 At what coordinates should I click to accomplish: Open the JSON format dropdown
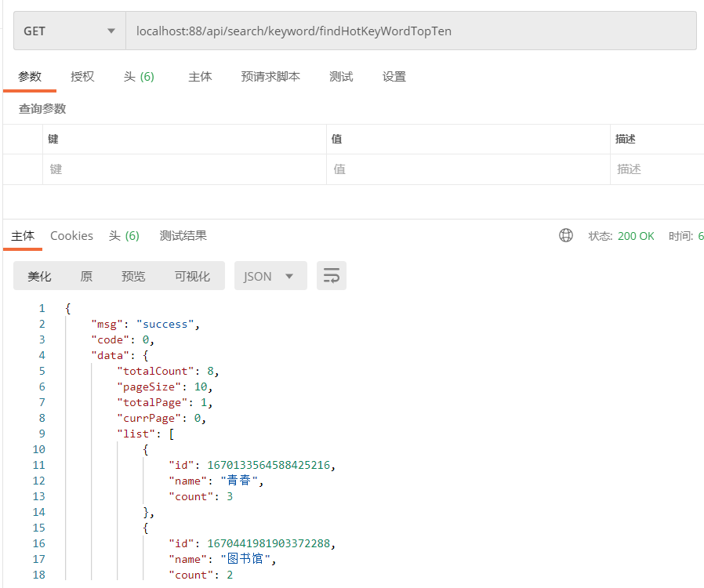click(x=270, y=276)
